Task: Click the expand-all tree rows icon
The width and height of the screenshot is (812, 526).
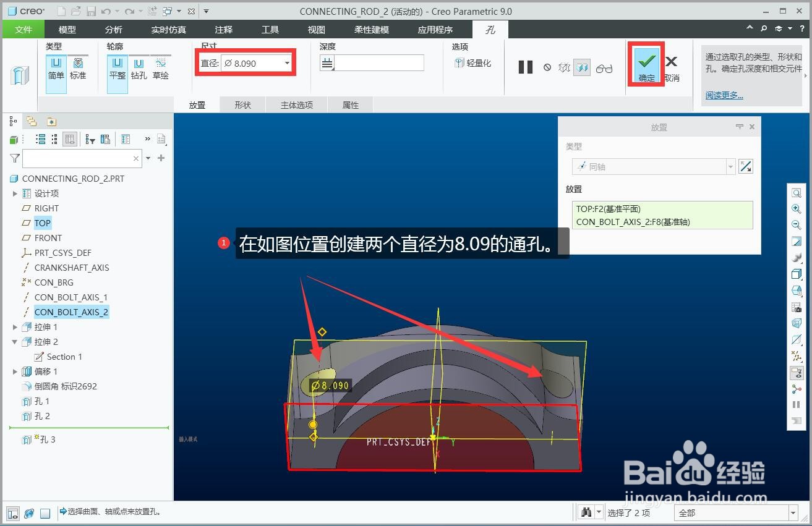Action: point(41,139)
